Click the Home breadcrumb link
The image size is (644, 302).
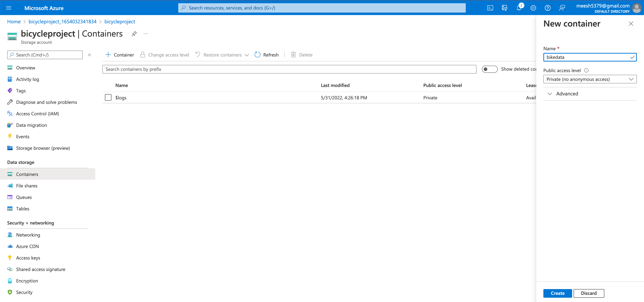click(x=14, y=22)
